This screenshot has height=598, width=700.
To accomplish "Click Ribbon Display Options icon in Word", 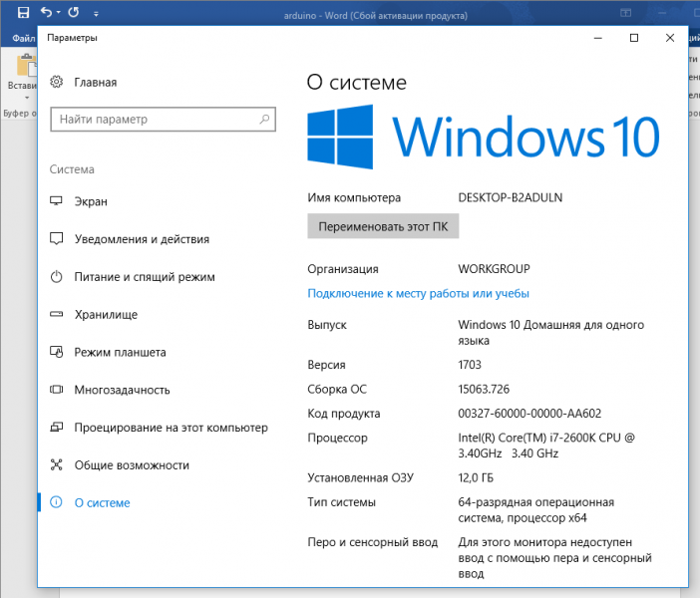I will click(626, 13).
